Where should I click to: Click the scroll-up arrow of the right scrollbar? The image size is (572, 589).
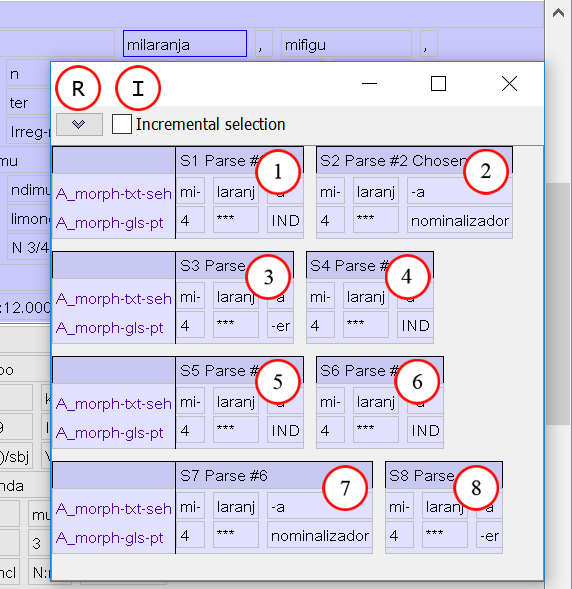coord(558,14)
